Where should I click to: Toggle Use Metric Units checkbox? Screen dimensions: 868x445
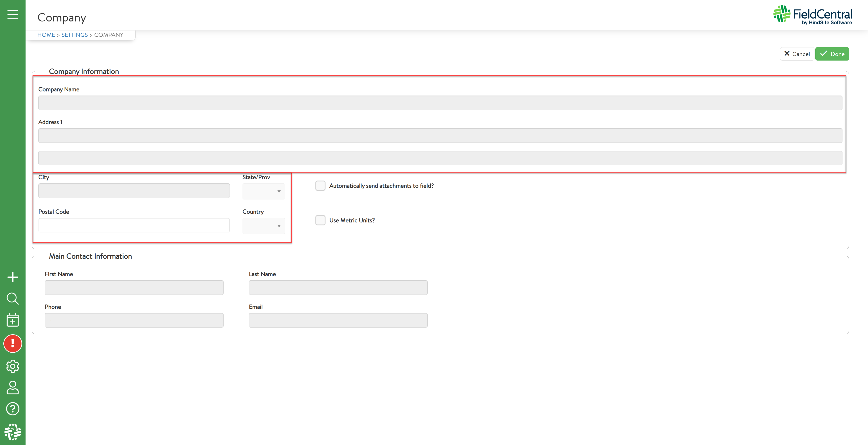tap(321, 220)
